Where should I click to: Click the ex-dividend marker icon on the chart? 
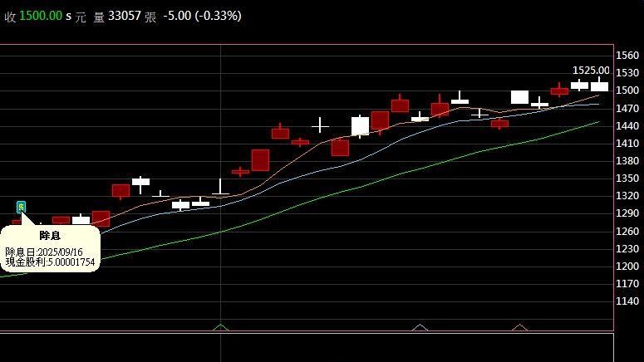tap(21, 207)
